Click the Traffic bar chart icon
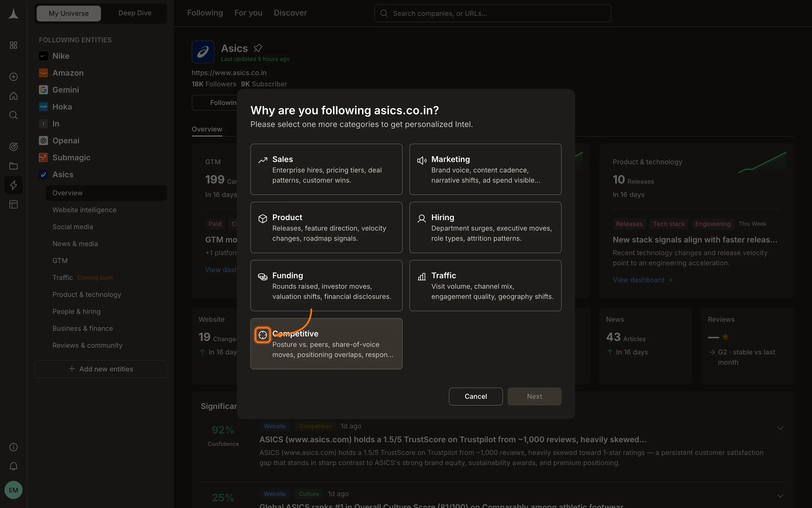This screenshot has width=812, height=508. [422, 277]
